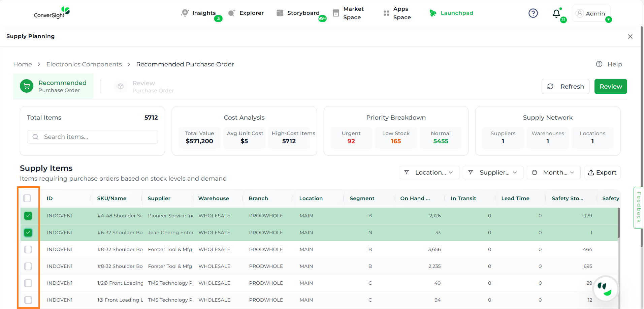
Task: Open the notifications bell icon
Action: [x=556, y=13]
